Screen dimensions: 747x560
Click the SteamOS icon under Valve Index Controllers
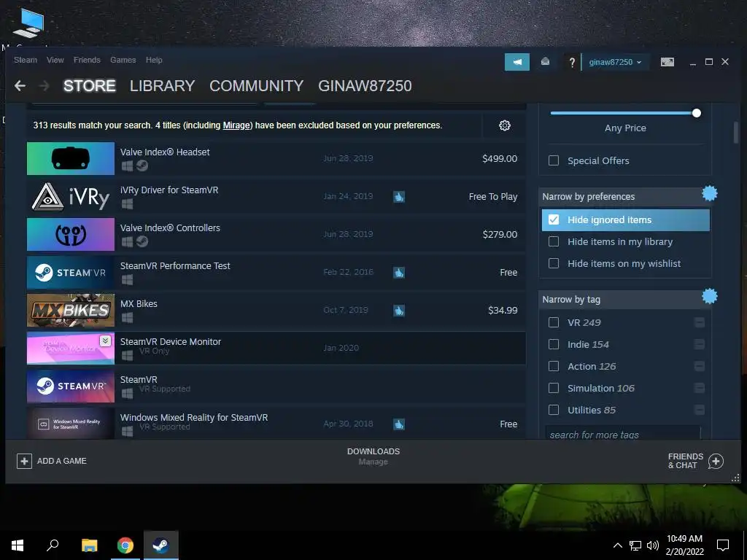(x=142, y=241)
